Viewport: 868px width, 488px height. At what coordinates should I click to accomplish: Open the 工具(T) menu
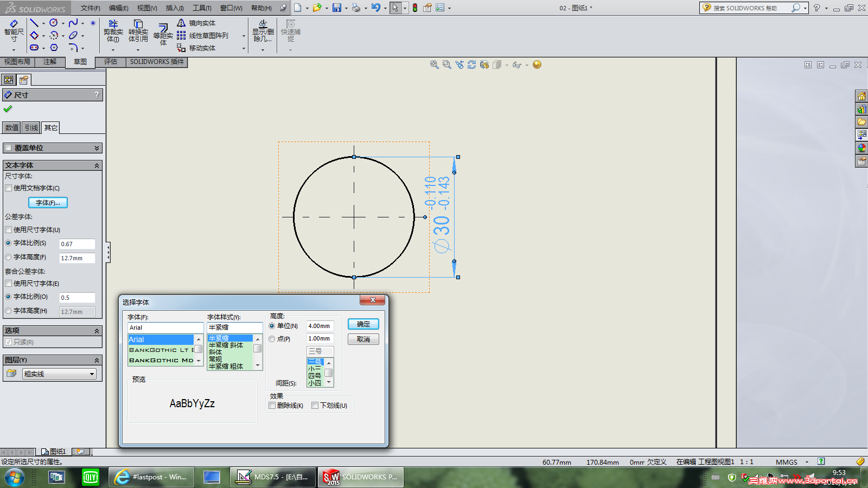point(202,8)
